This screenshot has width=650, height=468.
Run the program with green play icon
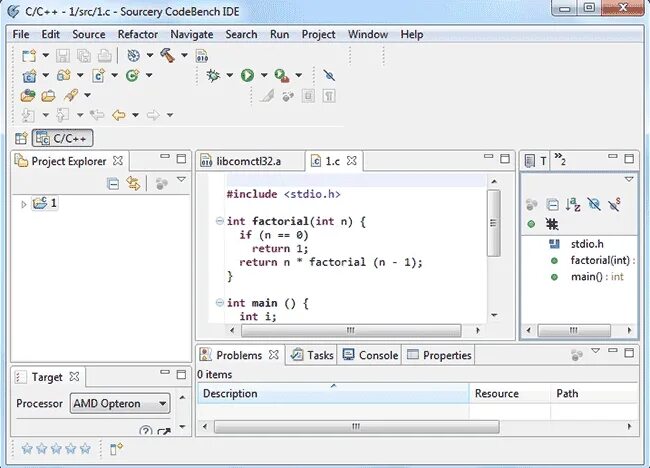247,75
